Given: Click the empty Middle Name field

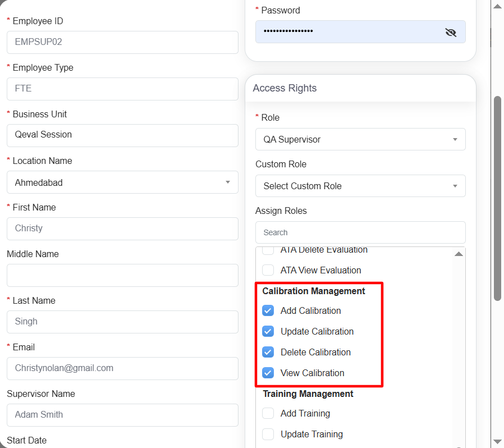Looking at the screenshot, I should (x=122, y=275).
